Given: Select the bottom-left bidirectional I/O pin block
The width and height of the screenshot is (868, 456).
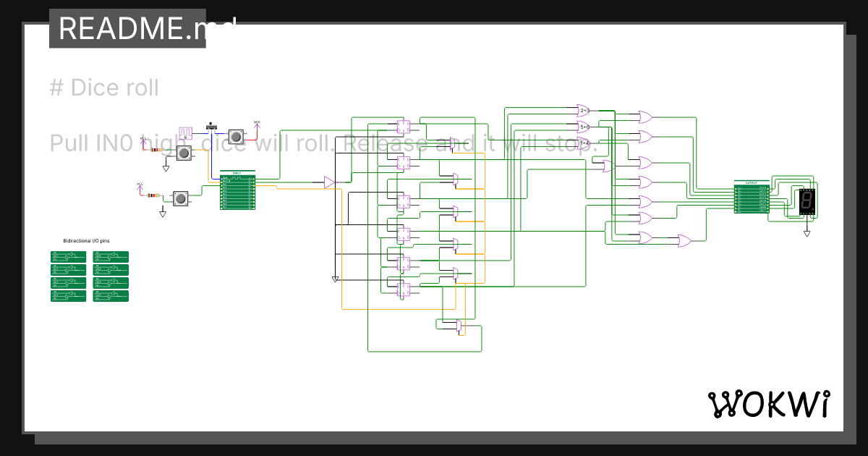Looking at the screenshot, I should click(68, 296).
